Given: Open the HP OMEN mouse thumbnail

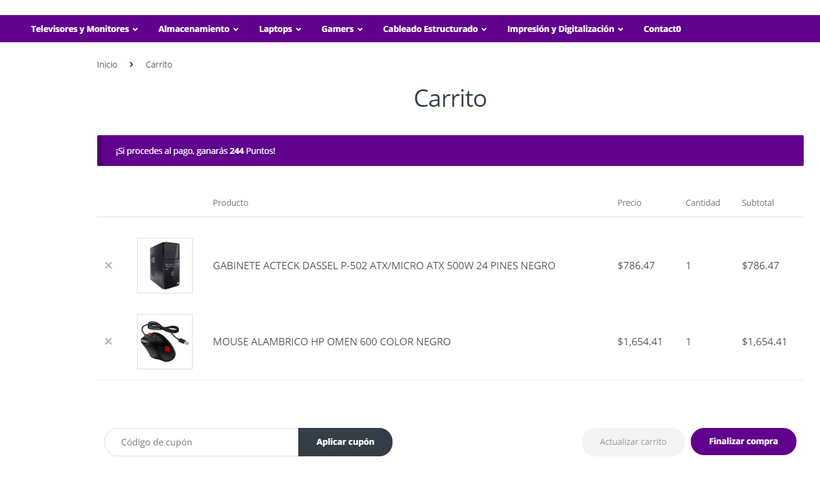Looking at the screenshot, I should [165, 342].
